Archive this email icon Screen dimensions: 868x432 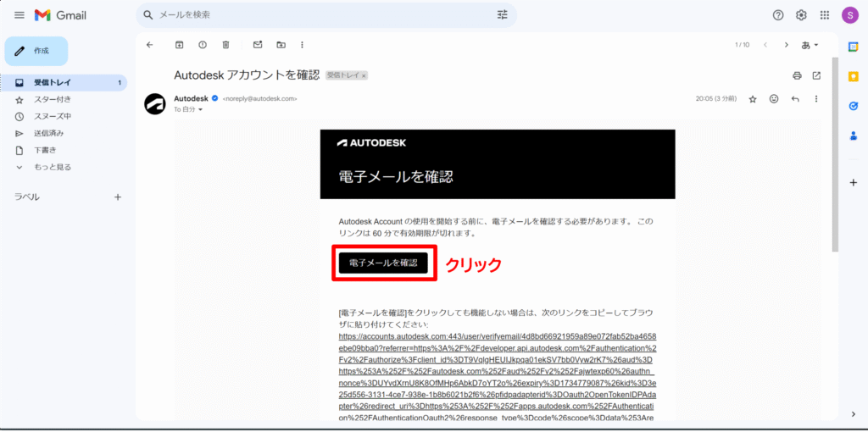click(x=180, y=45)
